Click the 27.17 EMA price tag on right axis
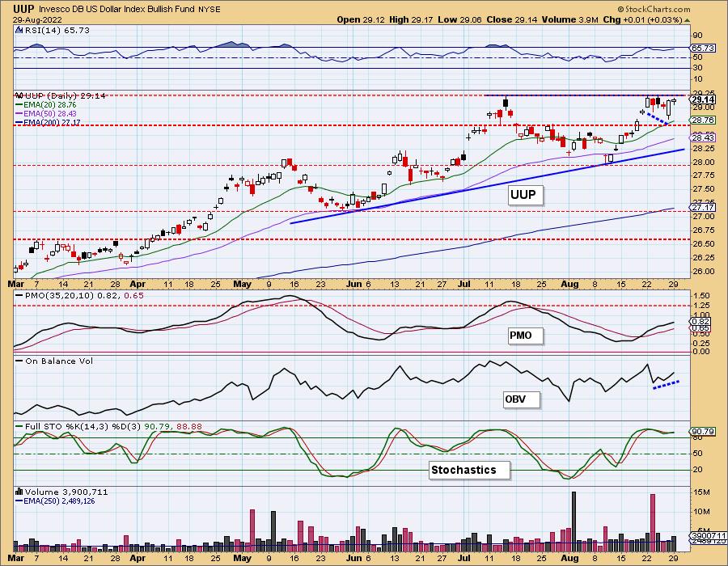 (703, 207)
